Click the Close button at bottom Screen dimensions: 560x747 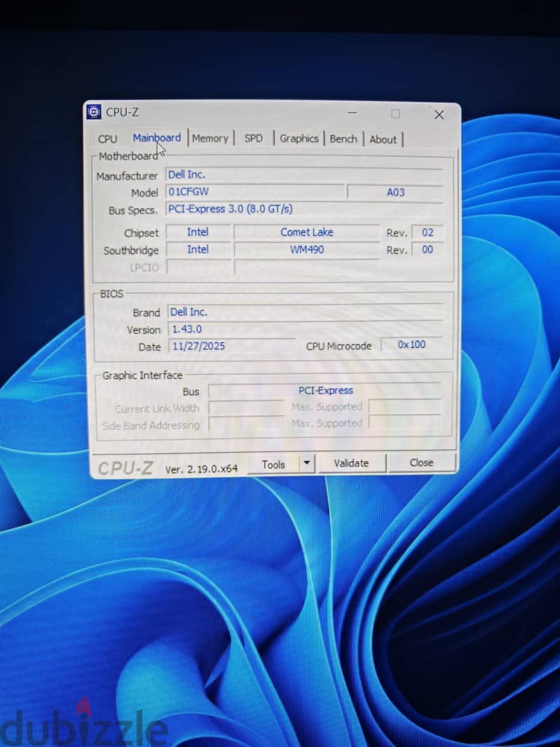(x=422, y=462)
